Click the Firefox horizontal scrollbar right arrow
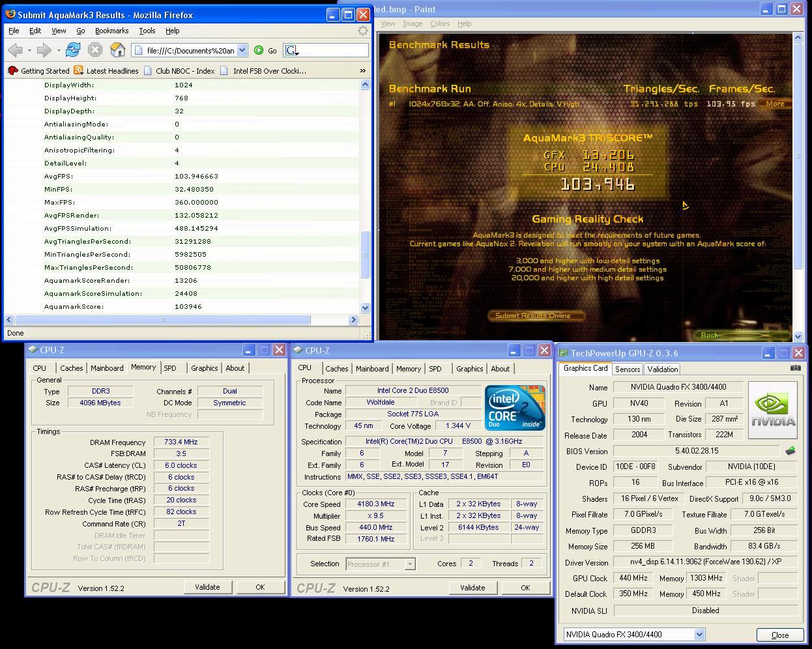This screenshot has height=649, width=812. (354, 319)
